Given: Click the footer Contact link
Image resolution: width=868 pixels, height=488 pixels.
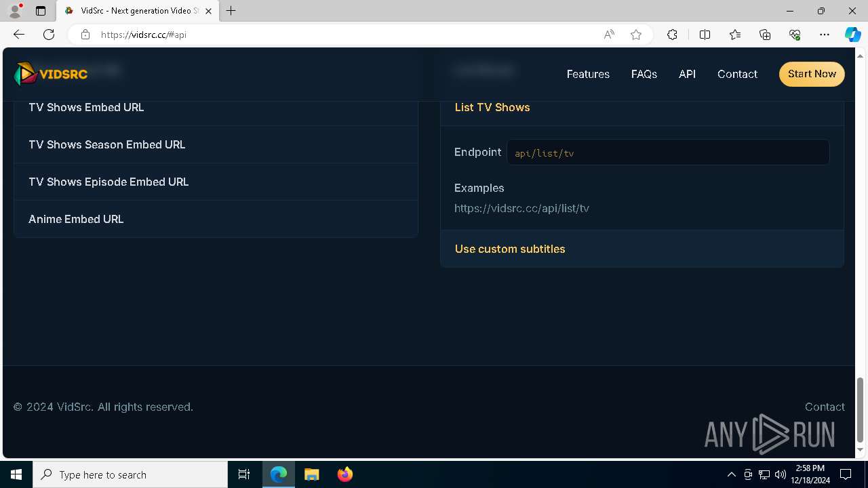Looking at the screenshot, I should [825, 407].
